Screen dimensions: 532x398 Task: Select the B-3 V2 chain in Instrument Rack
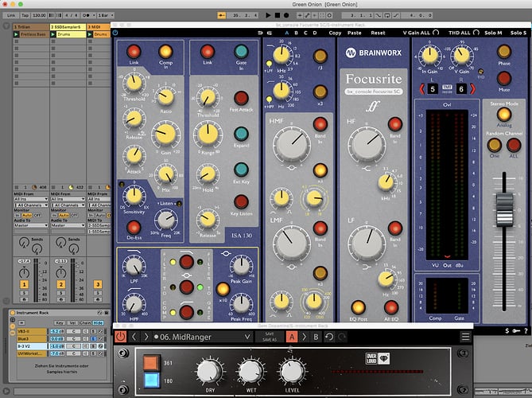point(32,346)
